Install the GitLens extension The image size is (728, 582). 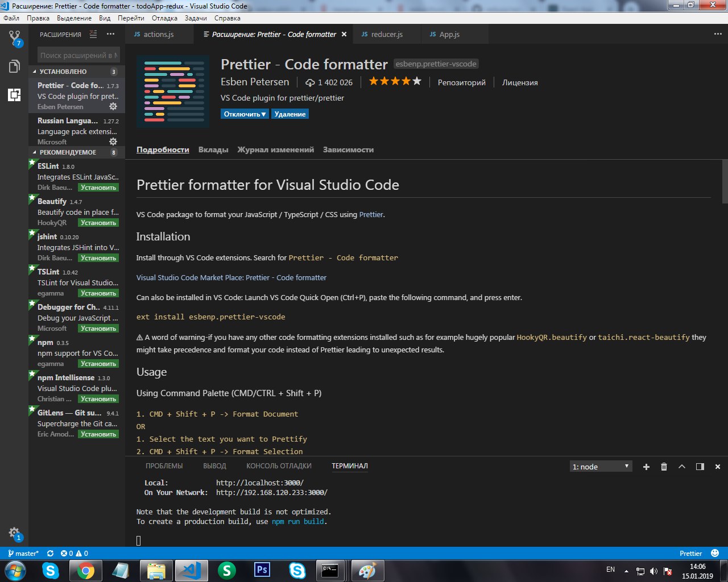click(x=98, y=434)
